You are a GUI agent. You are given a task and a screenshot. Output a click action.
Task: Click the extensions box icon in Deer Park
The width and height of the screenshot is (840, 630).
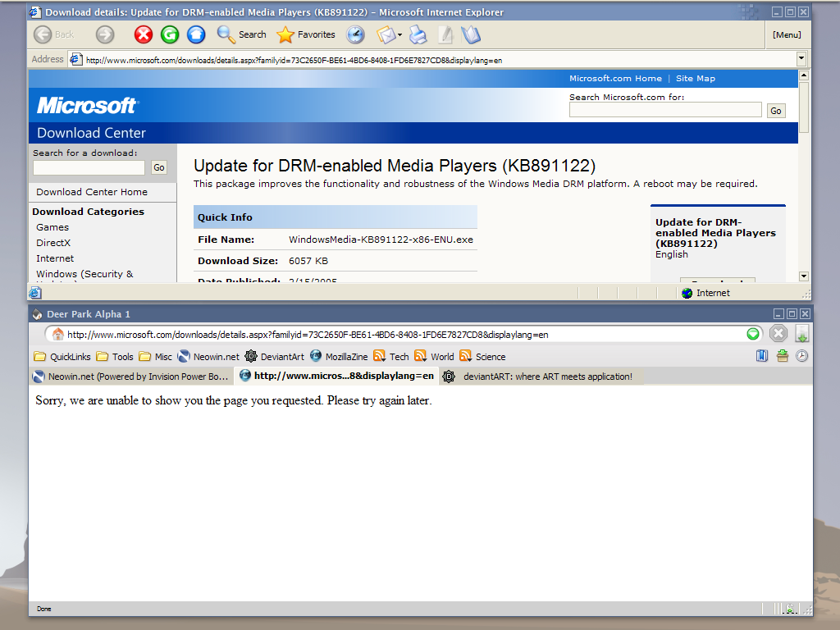coord(783,356)
